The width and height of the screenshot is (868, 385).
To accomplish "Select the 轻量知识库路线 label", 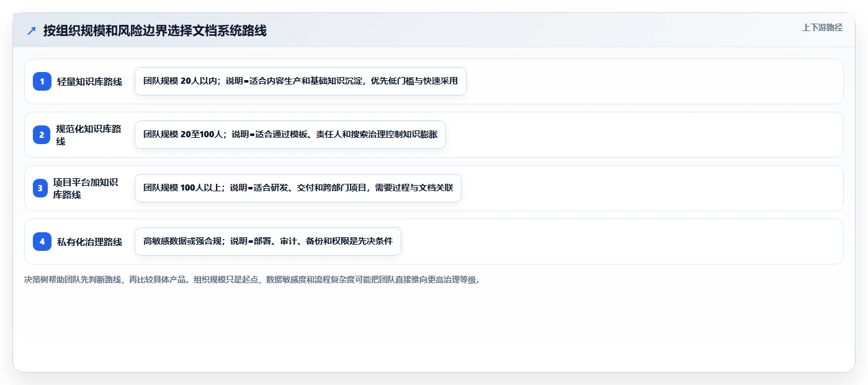I will [89, 81].
